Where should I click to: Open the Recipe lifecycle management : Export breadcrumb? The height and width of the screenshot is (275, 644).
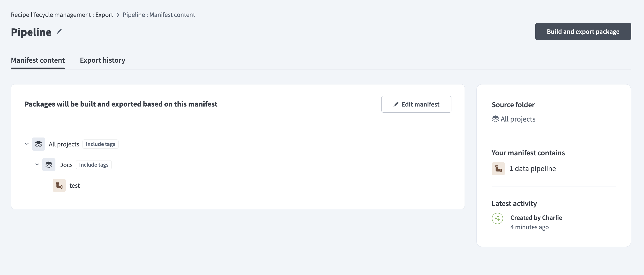tap(62, 15)
